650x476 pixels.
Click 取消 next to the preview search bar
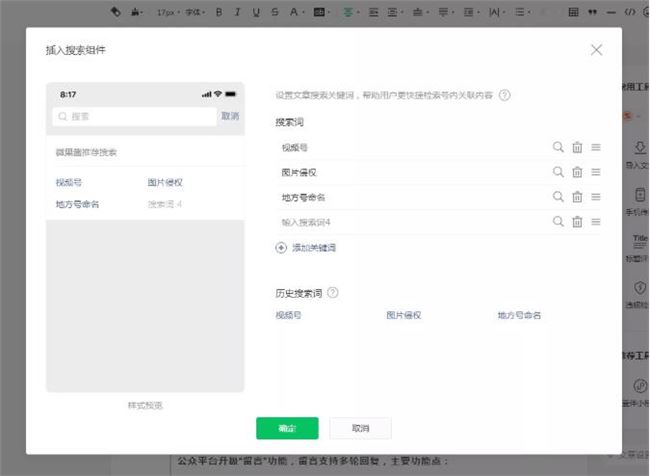(230, 116)
